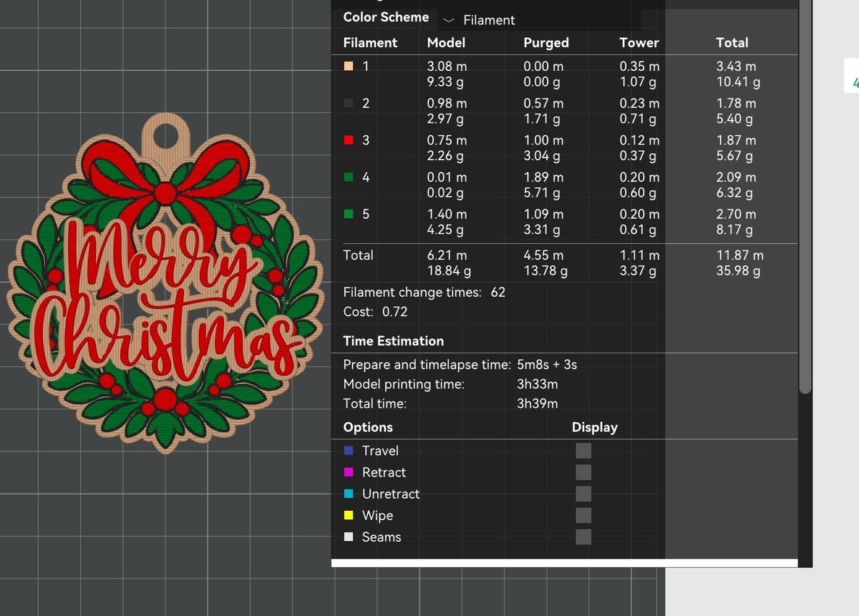Click the Wipe yellow legend square
The image size is (859, 616).
coord(349,515)
